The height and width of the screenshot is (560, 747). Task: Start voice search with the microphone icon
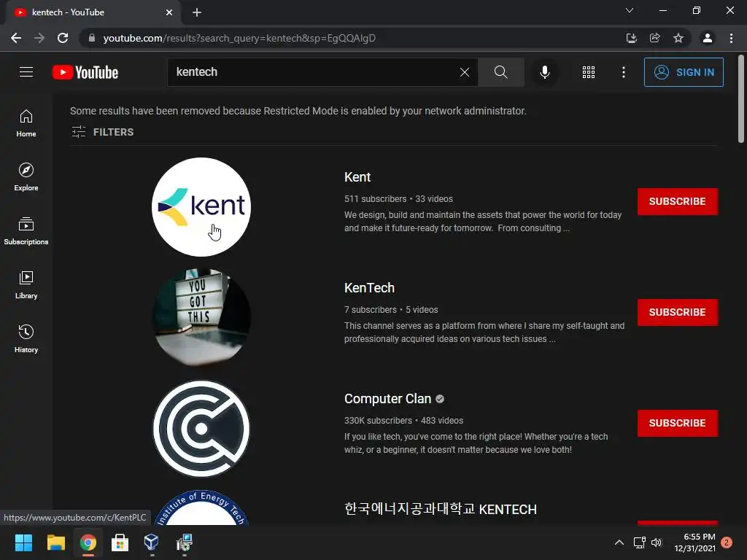544,72
